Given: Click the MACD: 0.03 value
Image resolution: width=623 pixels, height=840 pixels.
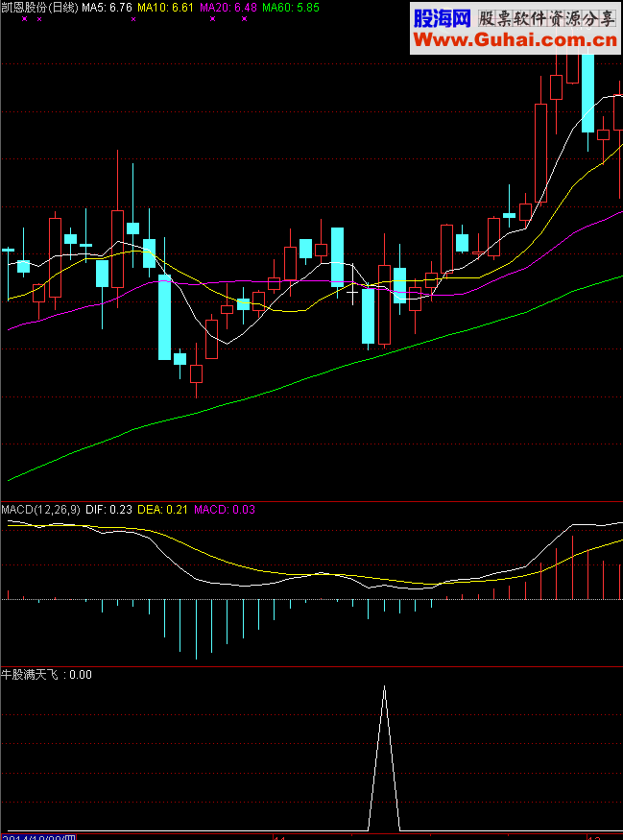Looking at the screenshot, I should click(225, 510).
